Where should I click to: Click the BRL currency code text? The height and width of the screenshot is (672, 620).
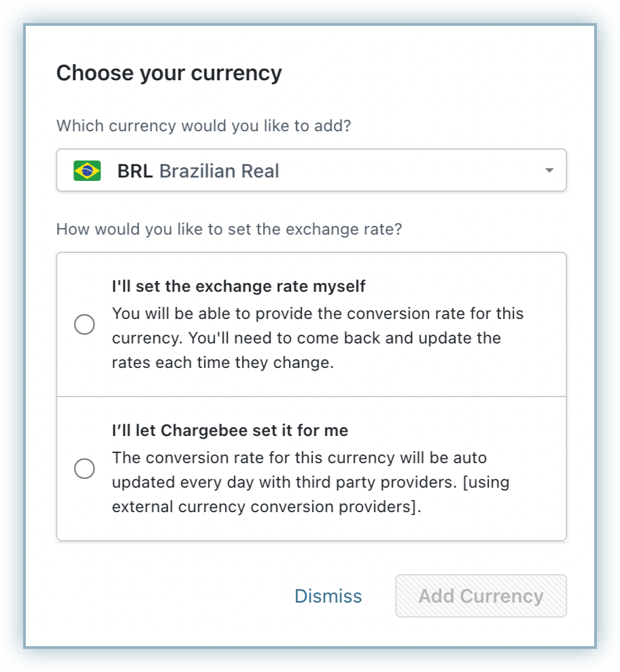[135, 171]
